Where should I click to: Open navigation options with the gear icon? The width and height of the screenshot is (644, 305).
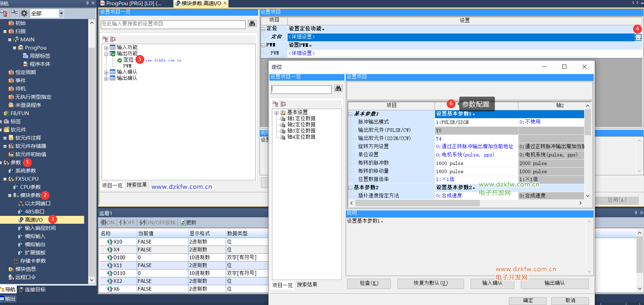[x=24, y=13]
